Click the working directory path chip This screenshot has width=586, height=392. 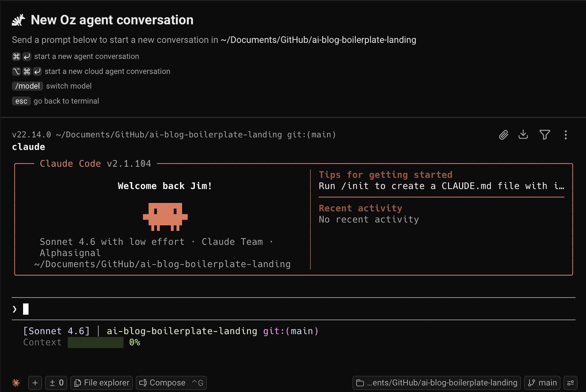tap(437, 383)
